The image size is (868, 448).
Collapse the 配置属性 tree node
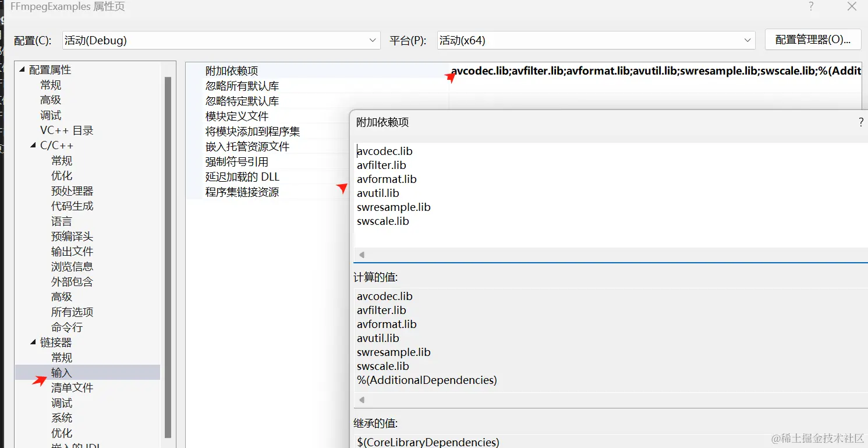pyautogui.click(x=22, y=70)
